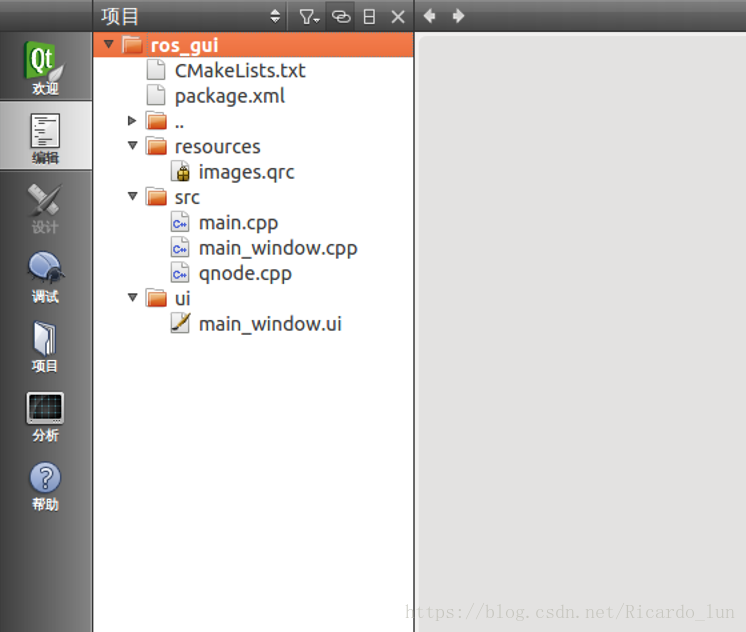This screenshot has height=632, width=746.
Task: Select main_window.cpp file
Action: pyautogui.click(x=278, y=248)
